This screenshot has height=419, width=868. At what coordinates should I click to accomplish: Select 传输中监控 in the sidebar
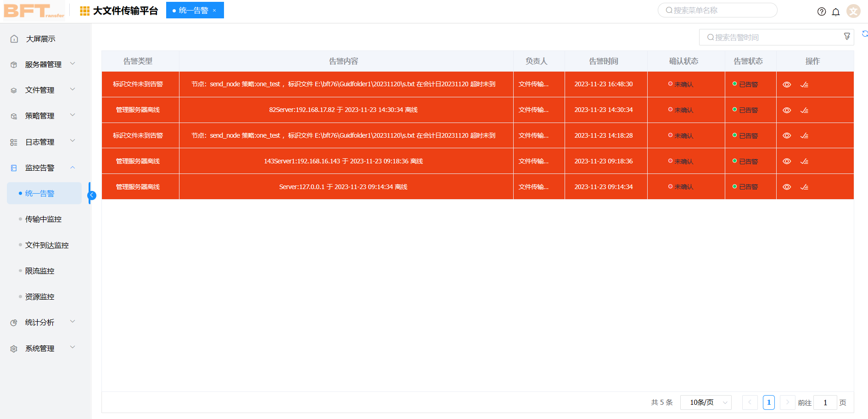pyautogui.click(x=43, y=219)
